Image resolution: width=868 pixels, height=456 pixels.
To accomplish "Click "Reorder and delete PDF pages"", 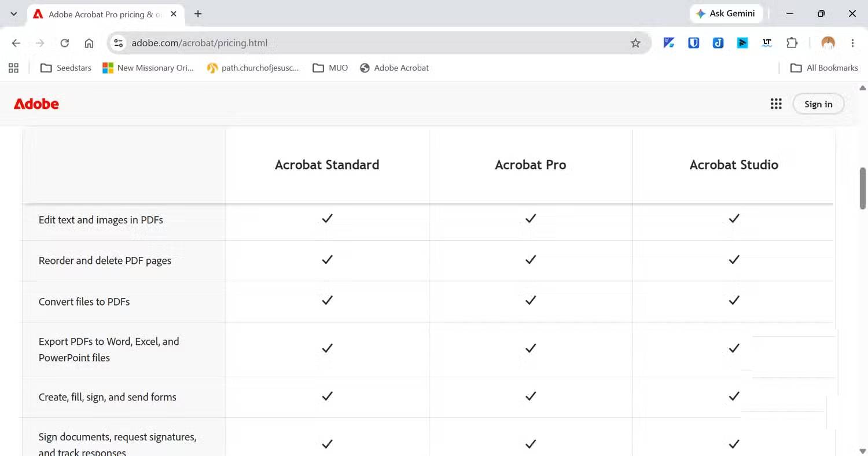I will [x=105, y=260].
